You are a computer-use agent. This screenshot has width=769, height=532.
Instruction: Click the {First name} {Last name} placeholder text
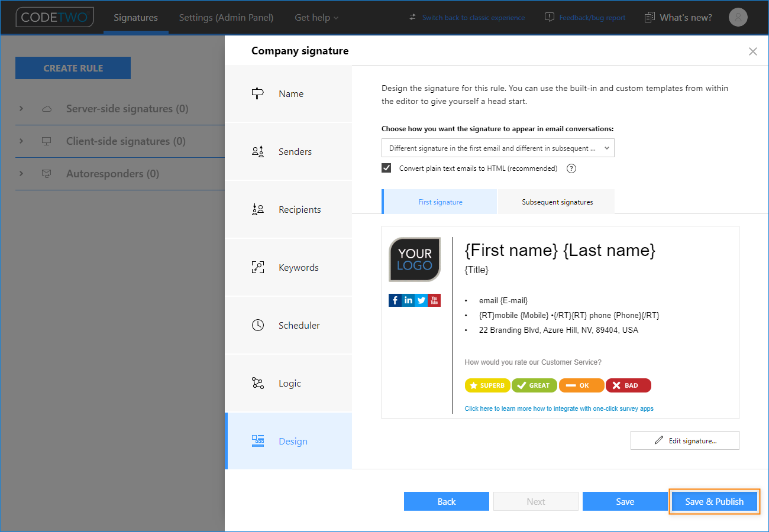[560, 250]
